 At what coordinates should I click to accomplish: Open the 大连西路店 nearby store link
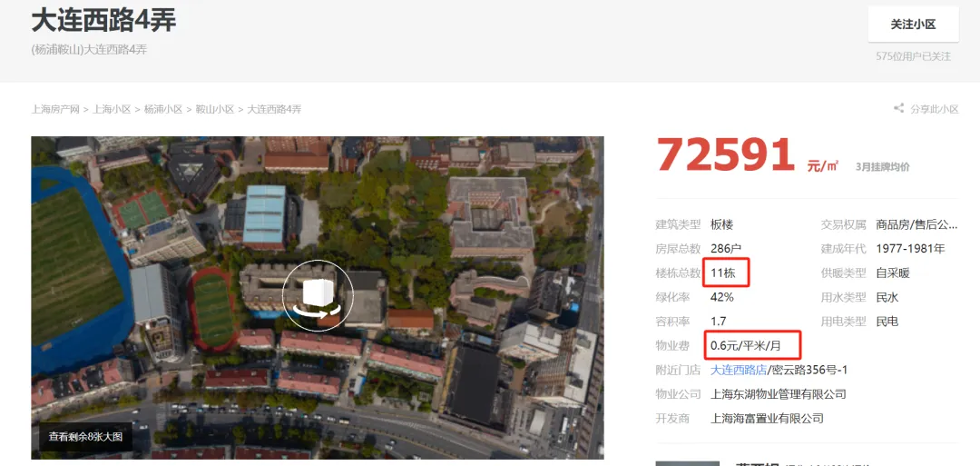[x=736, y=370]
